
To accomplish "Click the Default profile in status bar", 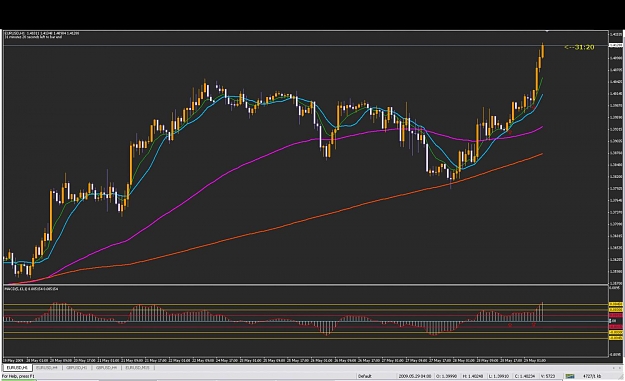I will pos(364,376).
